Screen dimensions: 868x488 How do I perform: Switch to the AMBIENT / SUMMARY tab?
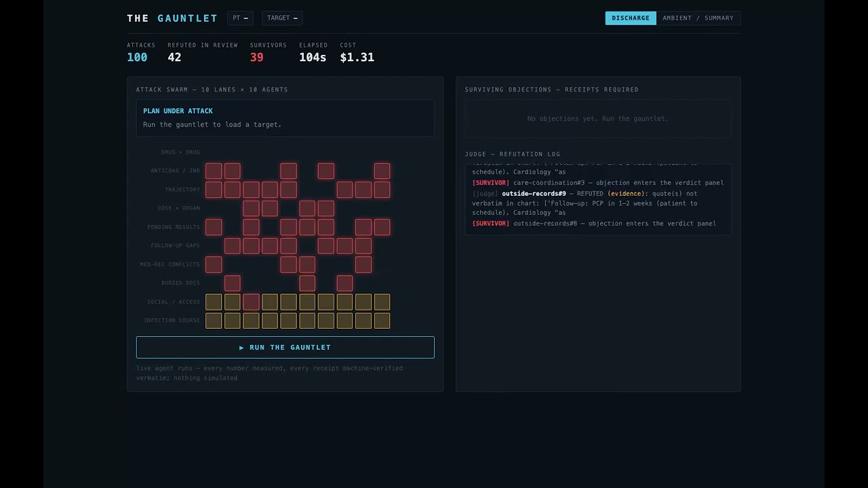[x=698, y=18]
